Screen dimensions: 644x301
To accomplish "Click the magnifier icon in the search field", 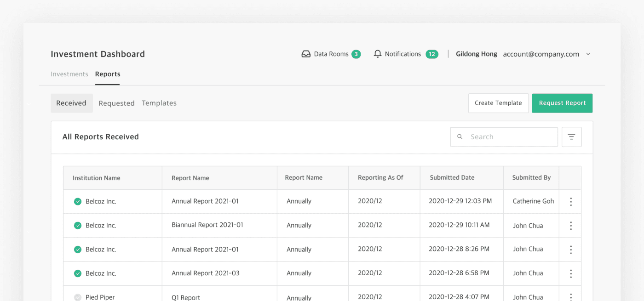I will 460,136.
